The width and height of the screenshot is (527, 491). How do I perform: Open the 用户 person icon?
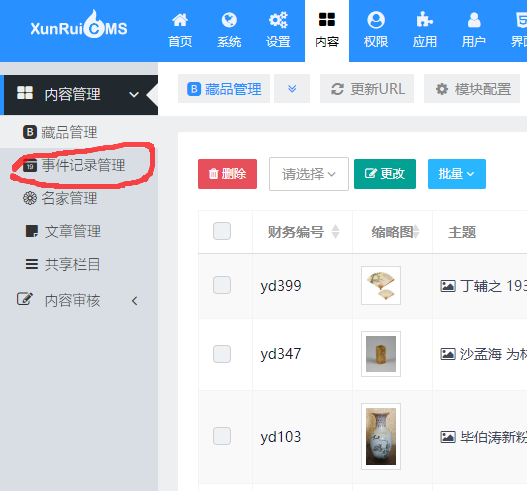point(474,20)
